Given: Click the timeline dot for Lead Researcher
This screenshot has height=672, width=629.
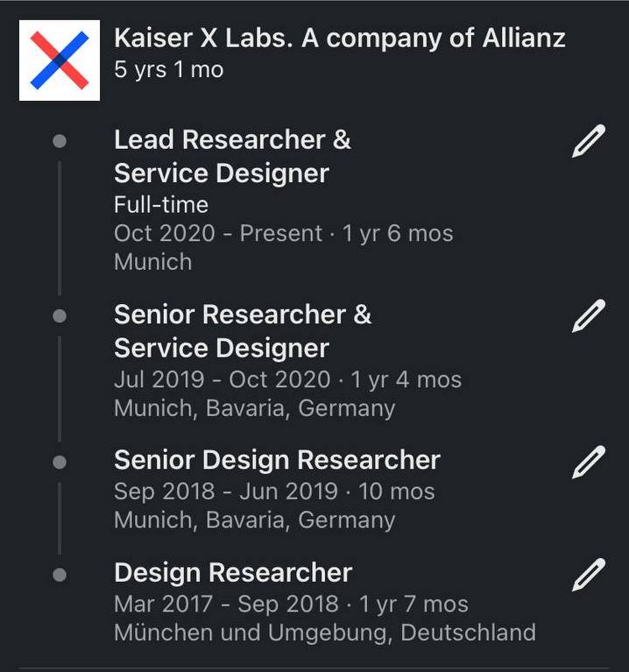Looking at the screenshot, I should 60,140.
